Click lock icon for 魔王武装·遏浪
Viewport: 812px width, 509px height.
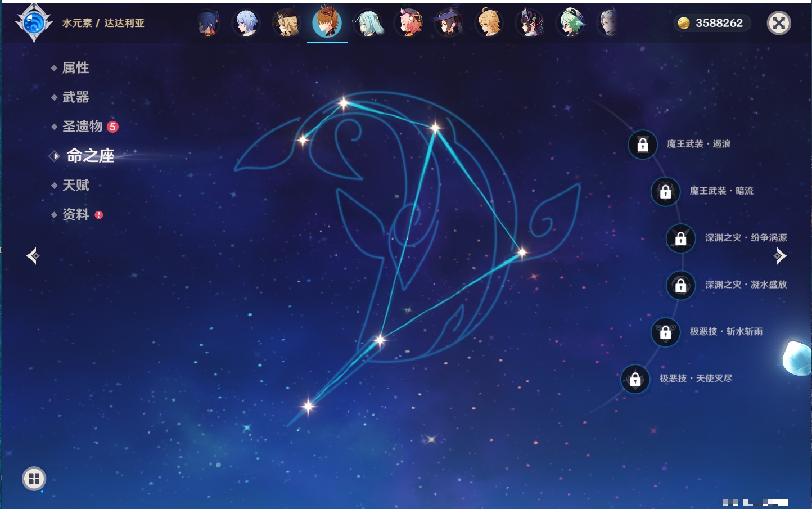(x=643, y=145)
